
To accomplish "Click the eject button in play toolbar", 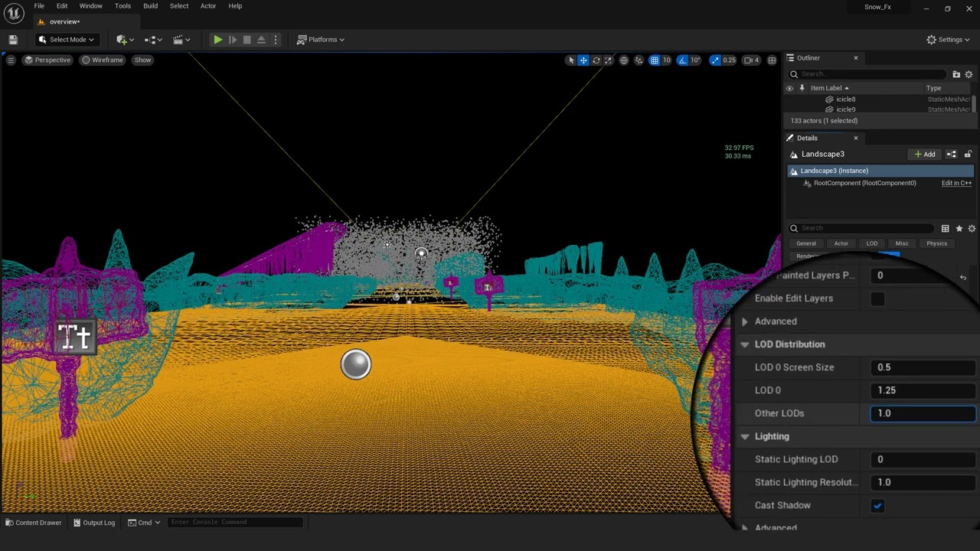I will (x=261, y=40).
